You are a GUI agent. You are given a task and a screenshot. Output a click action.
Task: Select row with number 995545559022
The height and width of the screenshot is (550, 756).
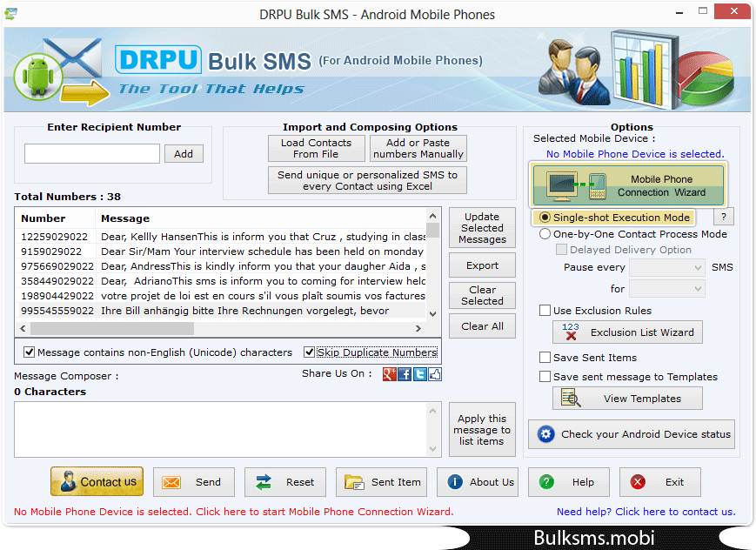pyautogui.click(x=221, y=311)
